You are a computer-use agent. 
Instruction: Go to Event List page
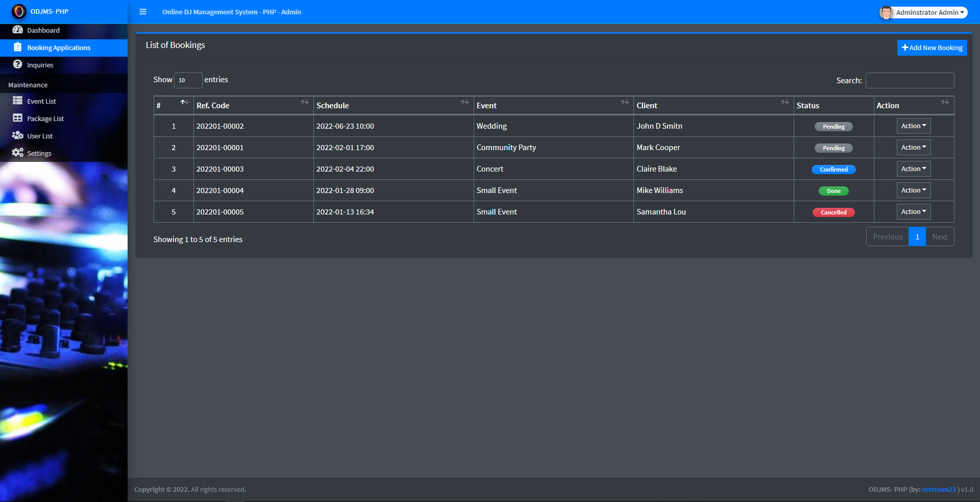[64, 101]
